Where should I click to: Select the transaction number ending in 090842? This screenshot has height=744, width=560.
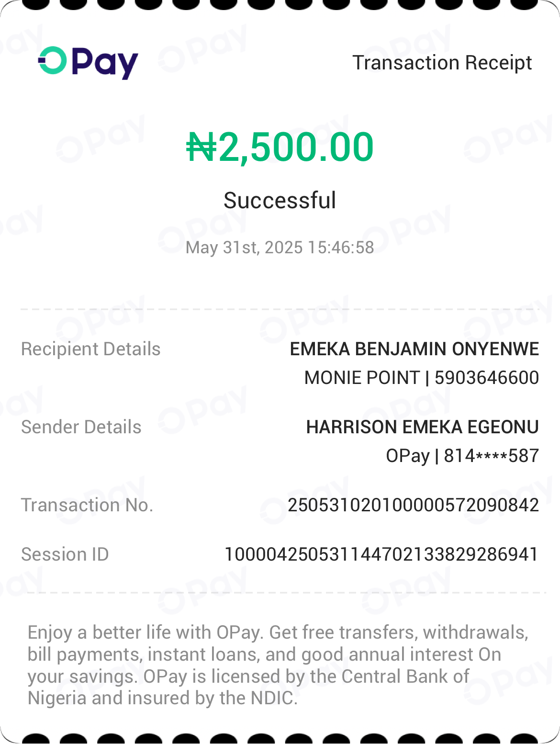pyautogui.click(x=413, y=505)
